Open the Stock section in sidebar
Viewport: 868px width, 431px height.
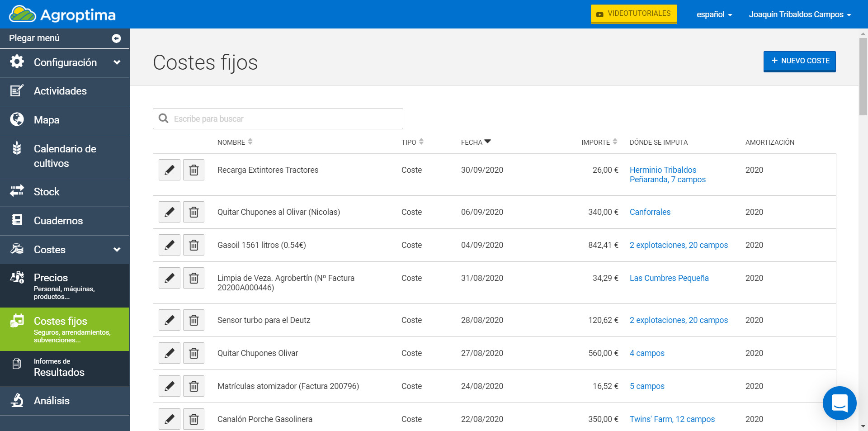point(47,192)
